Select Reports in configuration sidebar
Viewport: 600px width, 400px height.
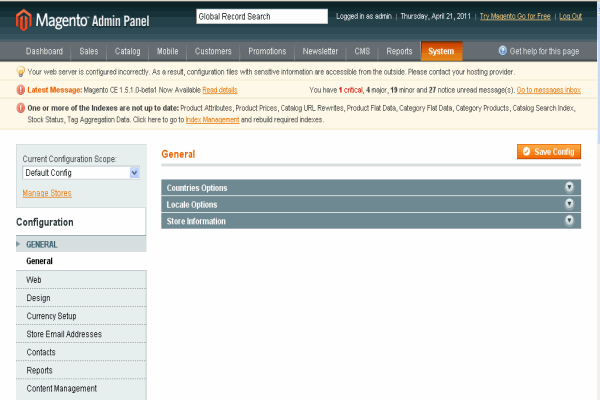pyautogui.click(x=81, y=370)
